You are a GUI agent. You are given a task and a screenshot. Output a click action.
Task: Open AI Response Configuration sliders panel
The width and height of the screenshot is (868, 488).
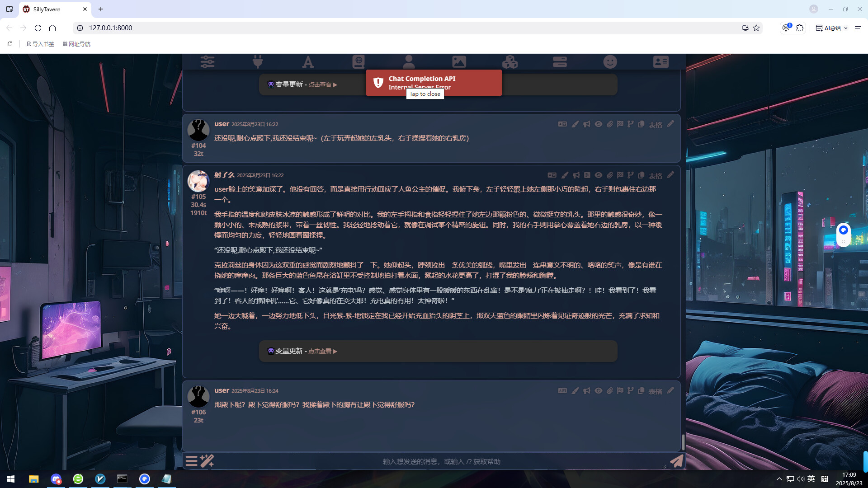click(x=208, y=62)
